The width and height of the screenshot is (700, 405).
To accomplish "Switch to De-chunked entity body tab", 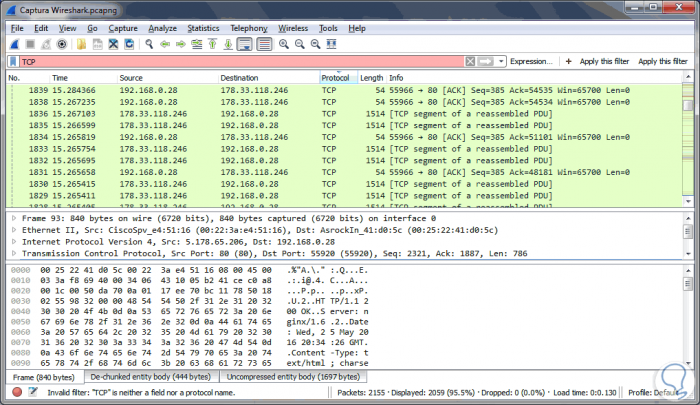I will (150, 376).
